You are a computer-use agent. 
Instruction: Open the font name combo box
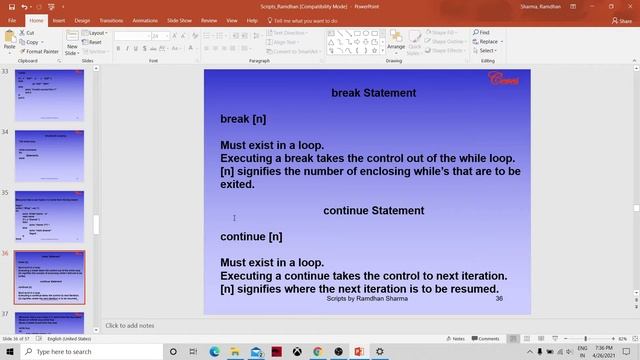pos(132,36)
